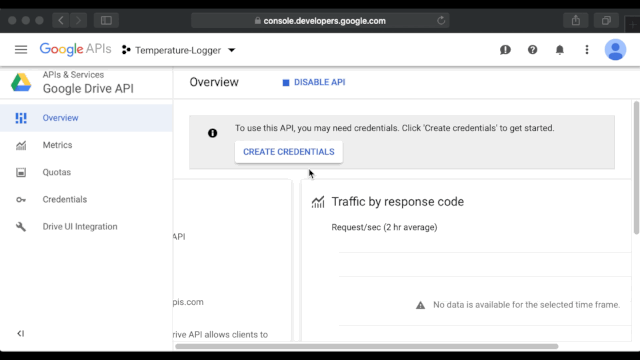Click the Quotas icon in sidebar
Screen dimensions: 640x360
coord(21,172)
